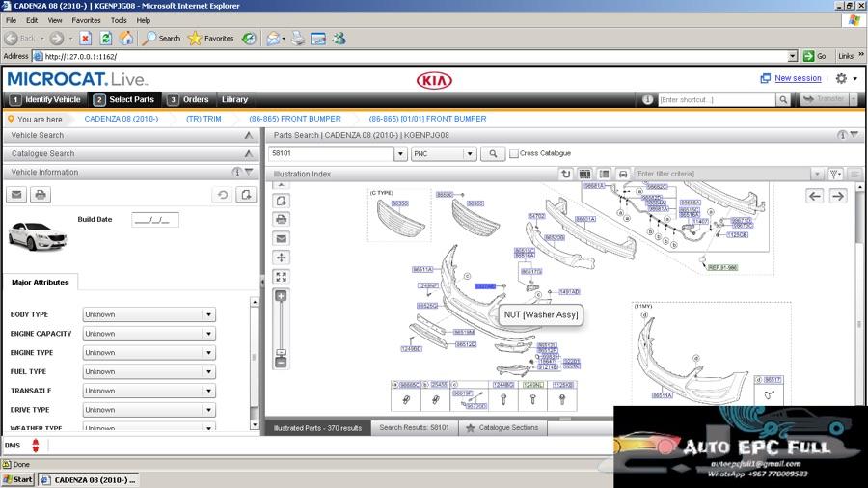This screenshot has height=488, width=868.
Task: Open the Orders tab
Action: [x=188, y=99]
